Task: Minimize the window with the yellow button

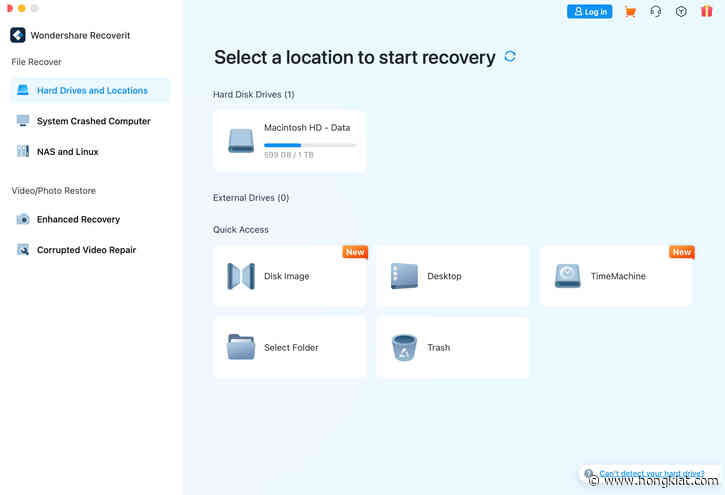Action: [22, 8]
